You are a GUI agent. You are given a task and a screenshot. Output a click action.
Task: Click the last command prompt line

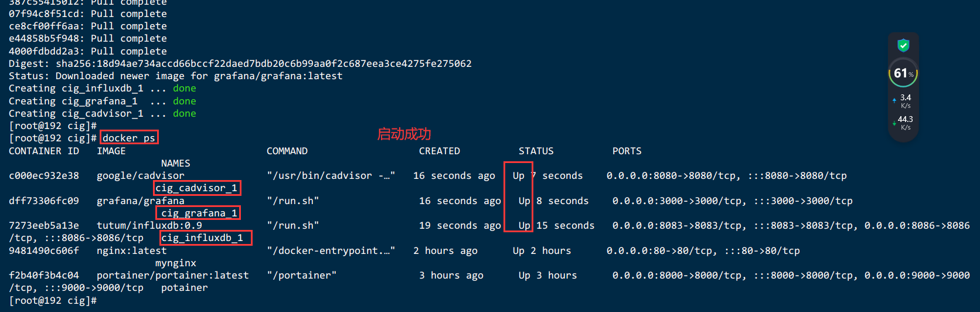[53, 300]
